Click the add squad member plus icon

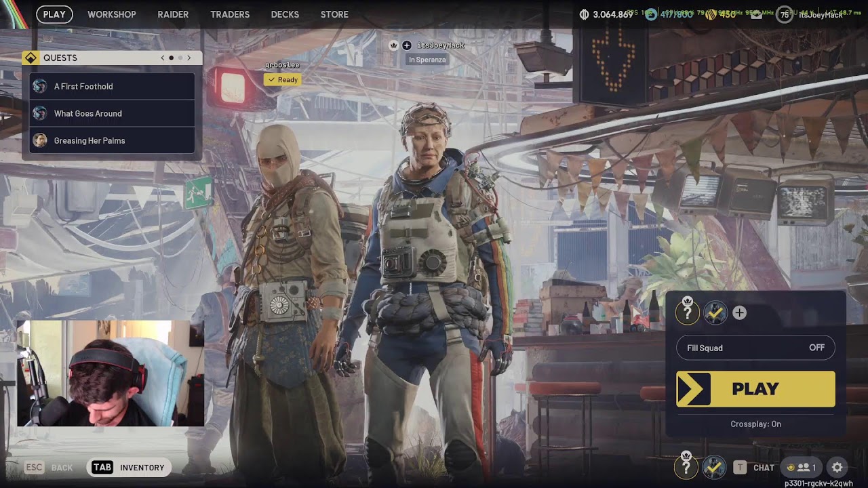tap(739, 313)
